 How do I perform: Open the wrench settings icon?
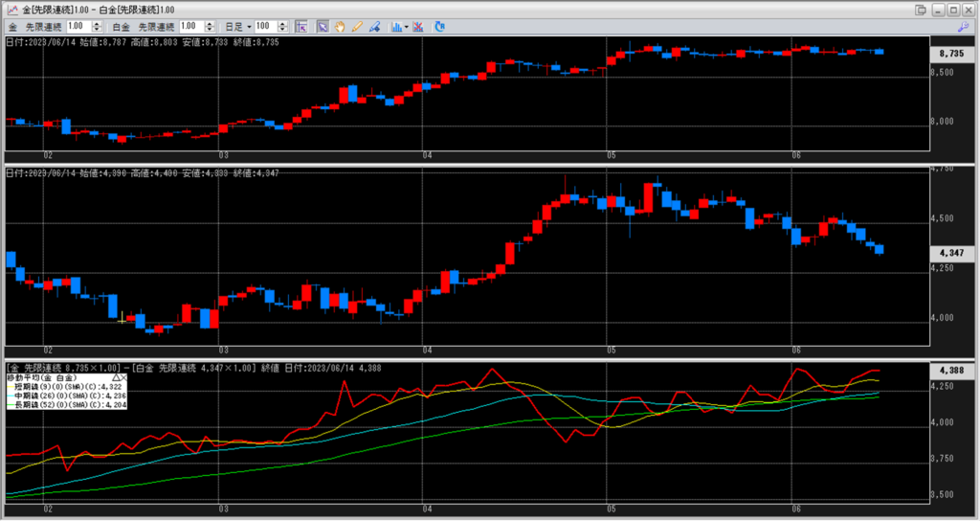[964, 27]
